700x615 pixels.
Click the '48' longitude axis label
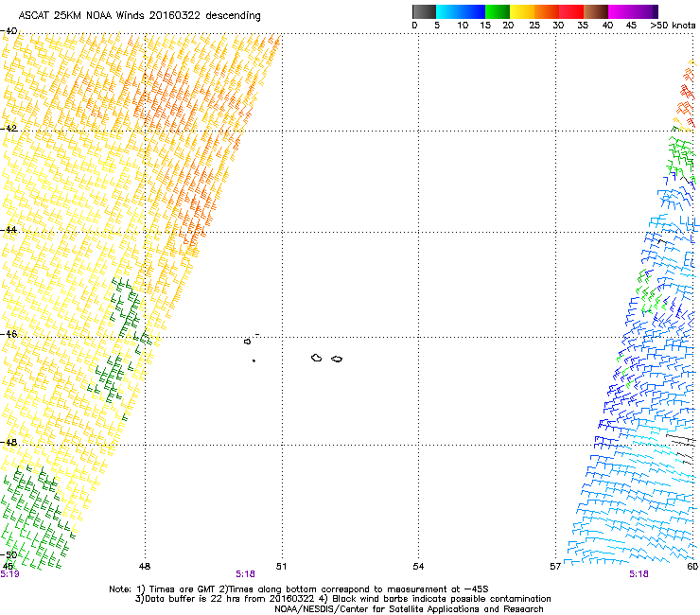pos(145,567)
